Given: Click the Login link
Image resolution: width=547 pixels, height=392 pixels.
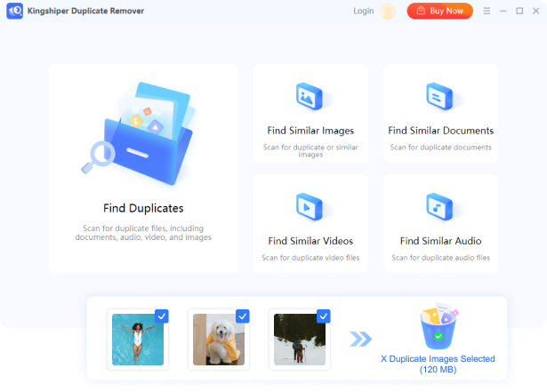Looking at the screenshot, I should 363,12.
